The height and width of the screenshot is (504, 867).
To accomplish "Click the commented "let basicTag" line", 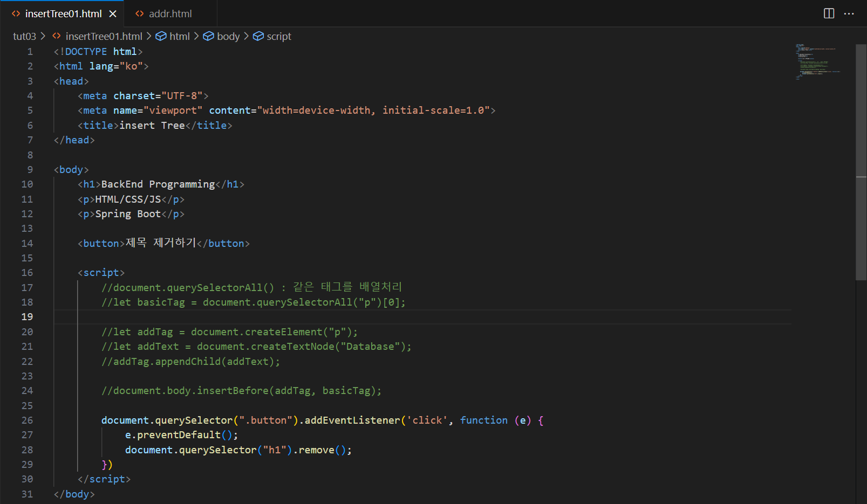I will click(x=254, y=302).
